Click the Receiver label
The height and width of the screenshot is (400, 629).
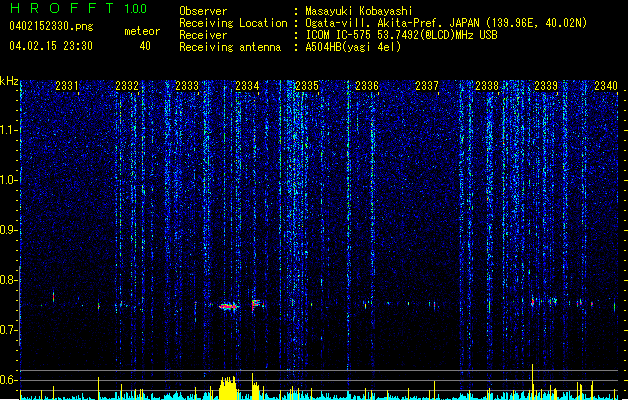203,35
